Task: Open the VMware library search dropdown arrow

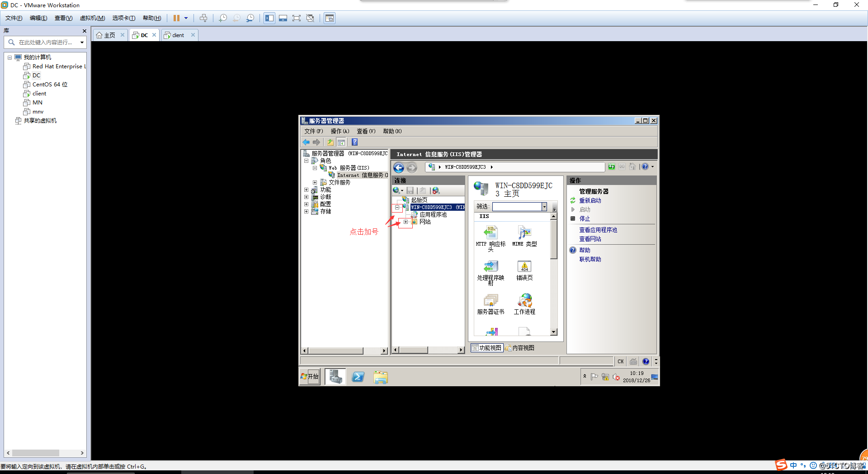Action: (x=82, y=43)
